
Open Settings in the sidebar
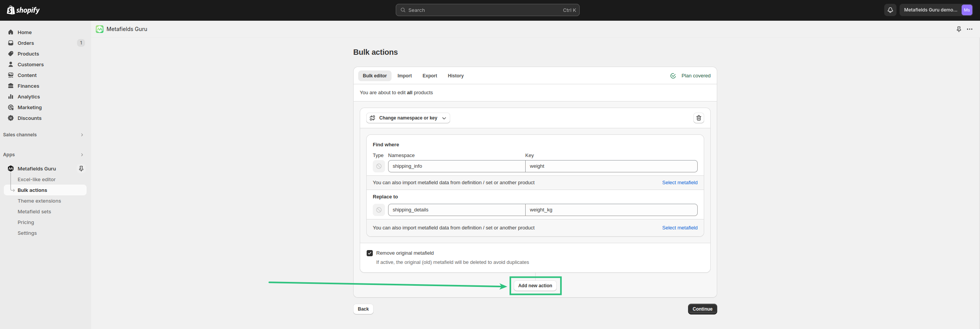coord(27,233)
